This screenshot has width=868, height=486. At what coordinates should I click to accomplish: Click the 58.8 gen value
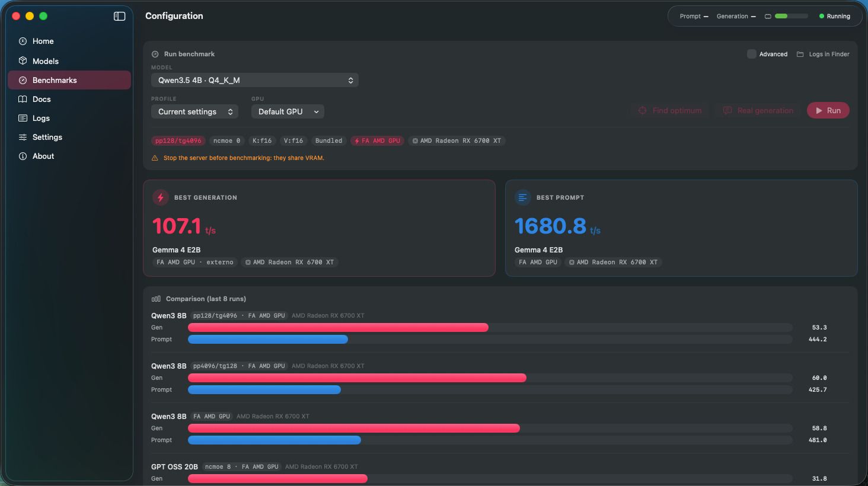(x=819, y=428)
